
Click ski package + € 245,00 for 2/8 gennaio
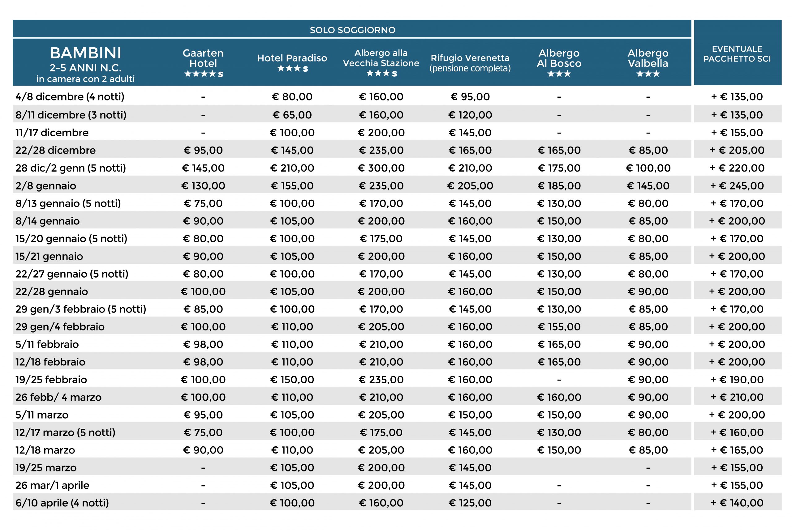pyautogui.click(x=737, y=186)
